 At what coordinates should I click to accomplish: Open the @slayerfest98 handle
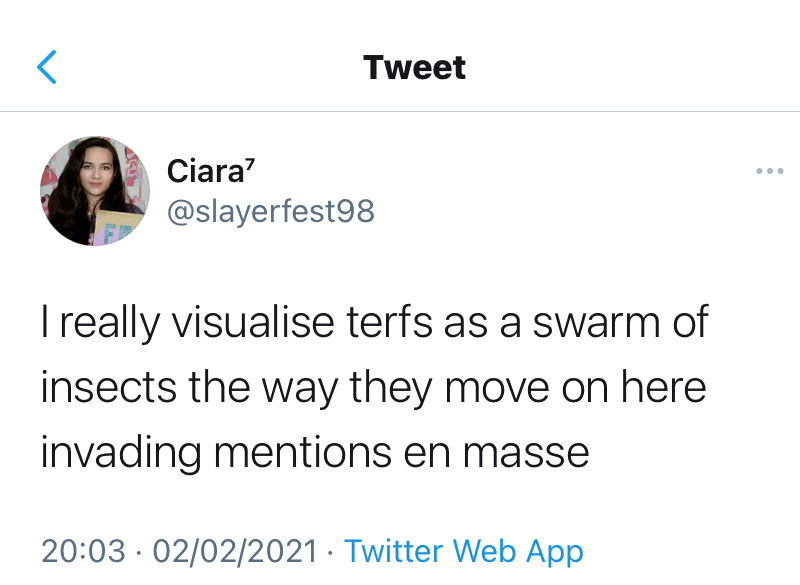click(x=270, y=211)
